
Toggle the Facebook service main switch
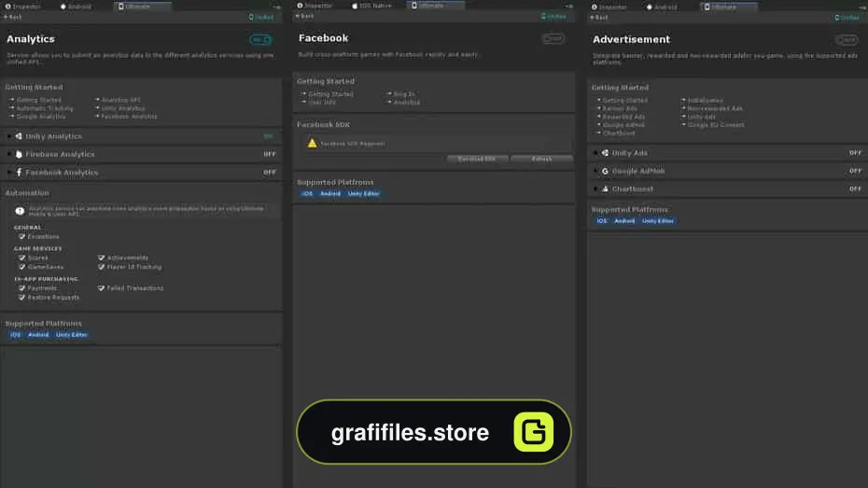[x=553, y=38]
